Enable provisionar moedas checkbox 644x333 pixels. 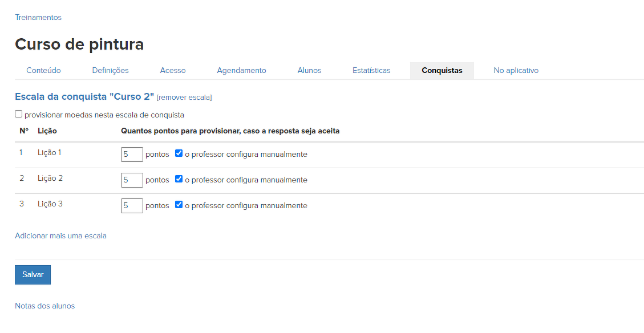pyautogui.click(x=19, y=114)
